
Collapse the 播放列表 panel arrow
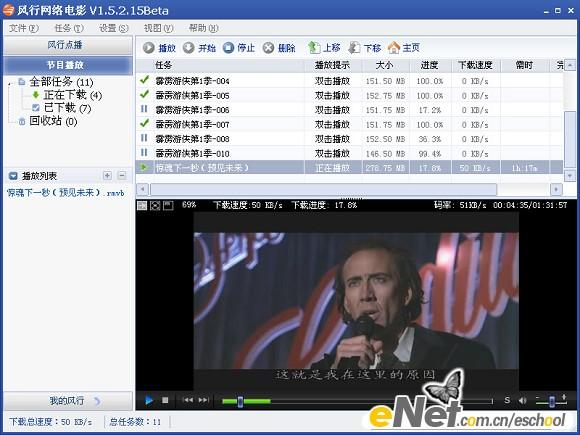click(13, 176)
